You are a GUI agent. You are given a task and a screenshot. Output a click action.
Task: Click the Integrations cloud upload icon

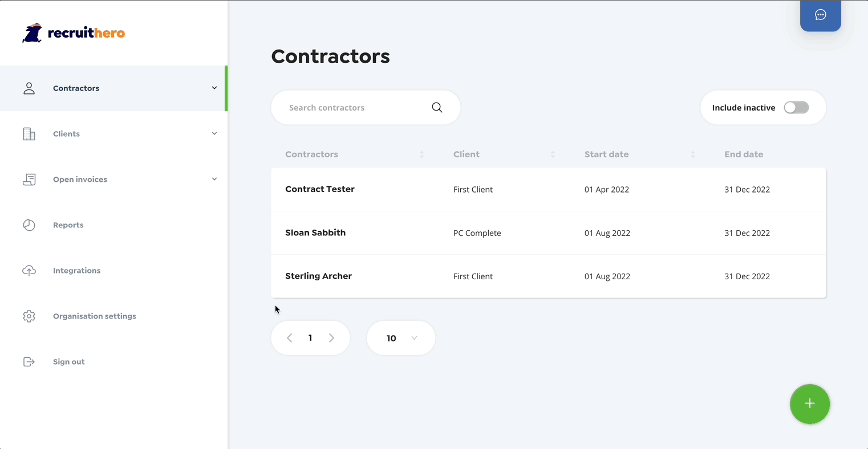29,271
